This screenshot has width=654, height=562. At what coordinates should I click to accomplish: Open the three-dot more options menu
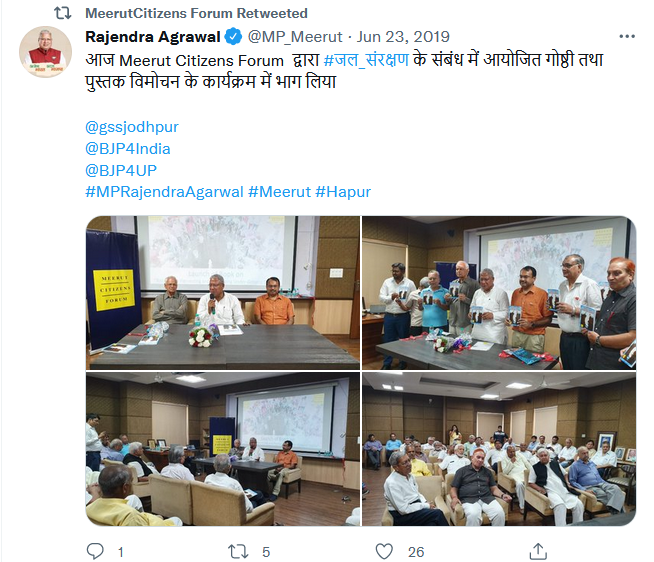click(627, 37)
